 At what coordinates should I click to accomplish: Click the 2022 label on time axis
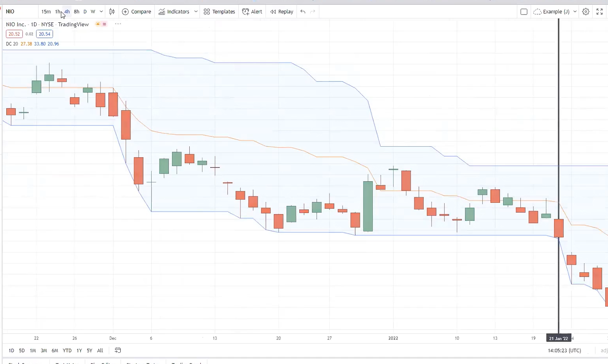pyautogui.click(x=393, y=338)
